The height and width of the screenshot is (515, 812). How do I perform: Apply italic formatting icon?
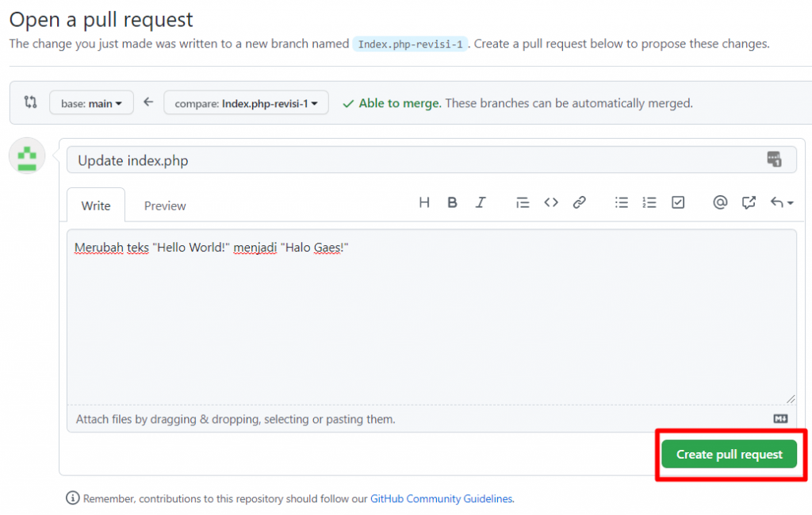pos(481,202)
